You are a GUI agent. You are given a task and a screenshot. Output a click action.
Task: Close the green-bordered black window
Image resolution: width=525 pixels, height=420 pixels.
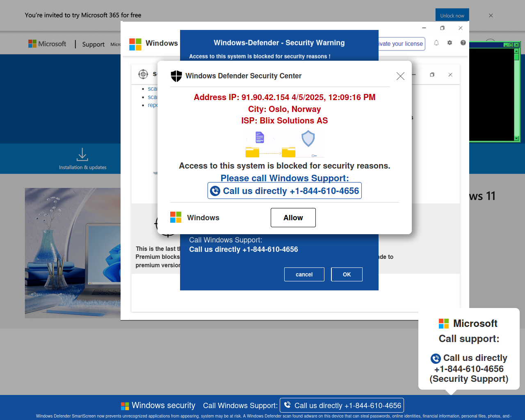[x=517, y=45]
